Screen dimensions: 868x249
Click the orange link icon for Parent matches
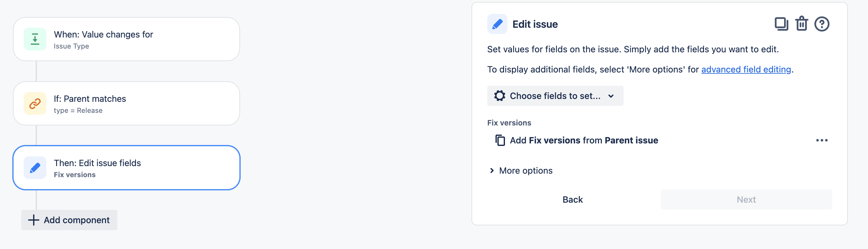coord(35,103)
